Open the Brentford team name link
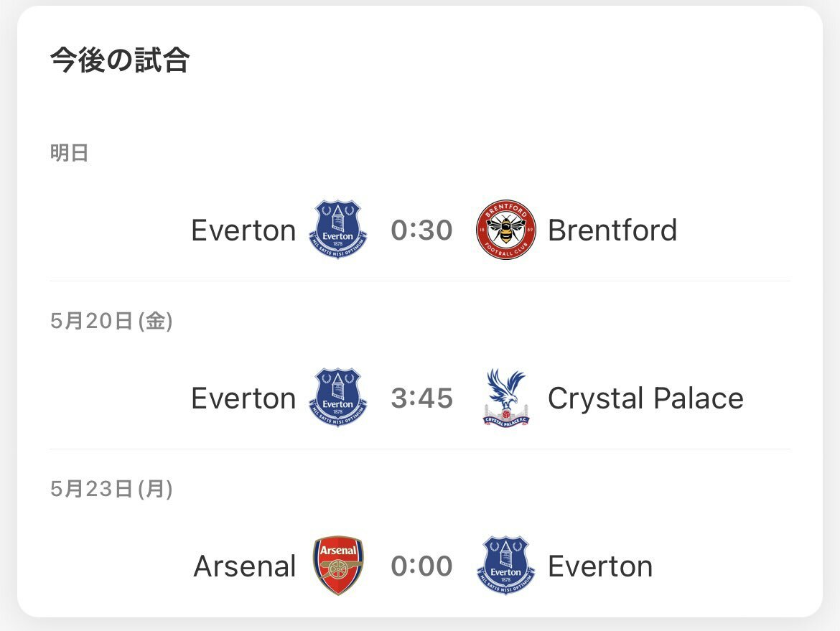This screenshot has height=631, width=840. [612, 230]
